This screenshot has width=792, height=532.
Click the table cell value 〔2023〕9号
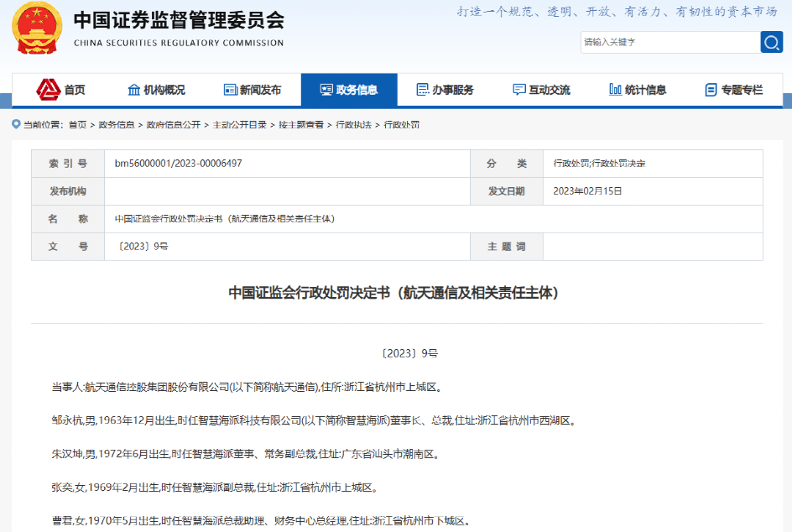pyautogui.click(x=142, y=247)
